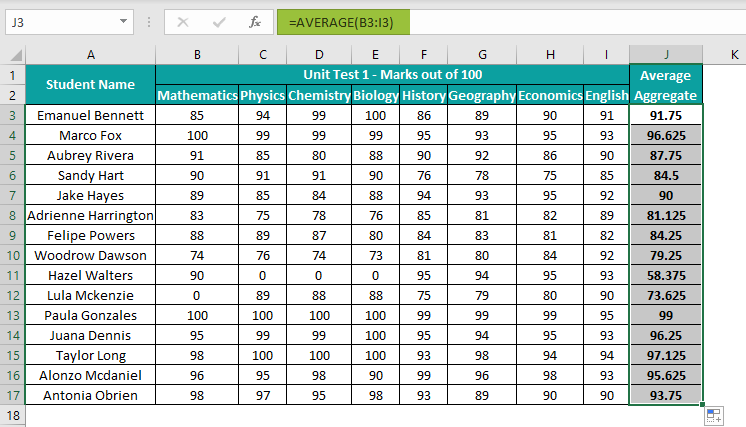The height and width of the screenshot is (427, 746).
Task: Click the Biology column heading cell
Action: (375, 95)
